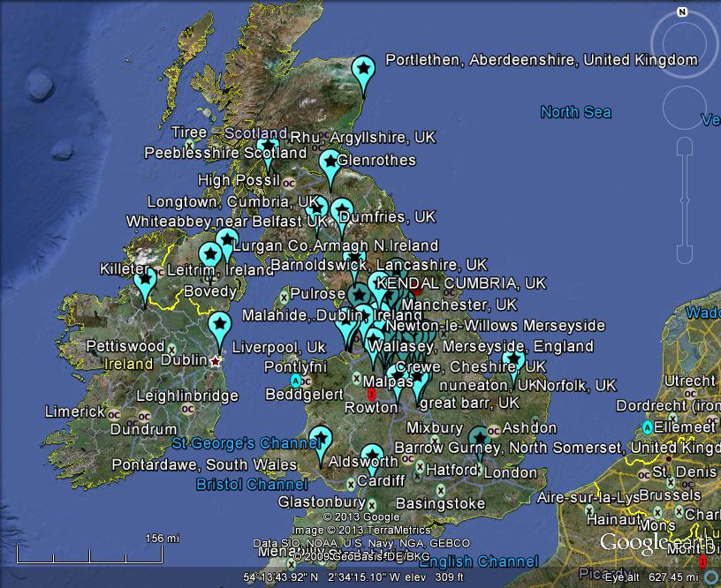Select the Portlethen, Aberdeenshire star pin

tap(363, 71)
